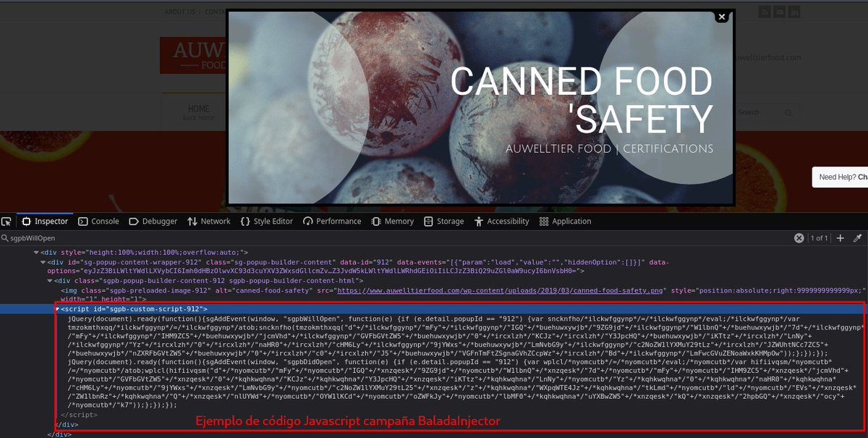Switch to the Memory tab
This screenshot has height=438, width=868.
click(x=392, y=222)
